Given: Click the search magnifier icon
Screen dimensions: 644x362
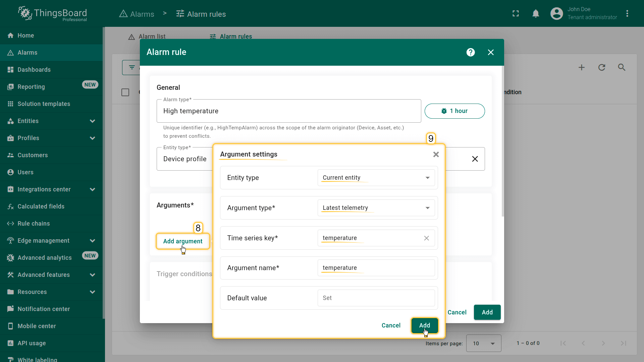Looking at the screenshot, I should (622, 67).
